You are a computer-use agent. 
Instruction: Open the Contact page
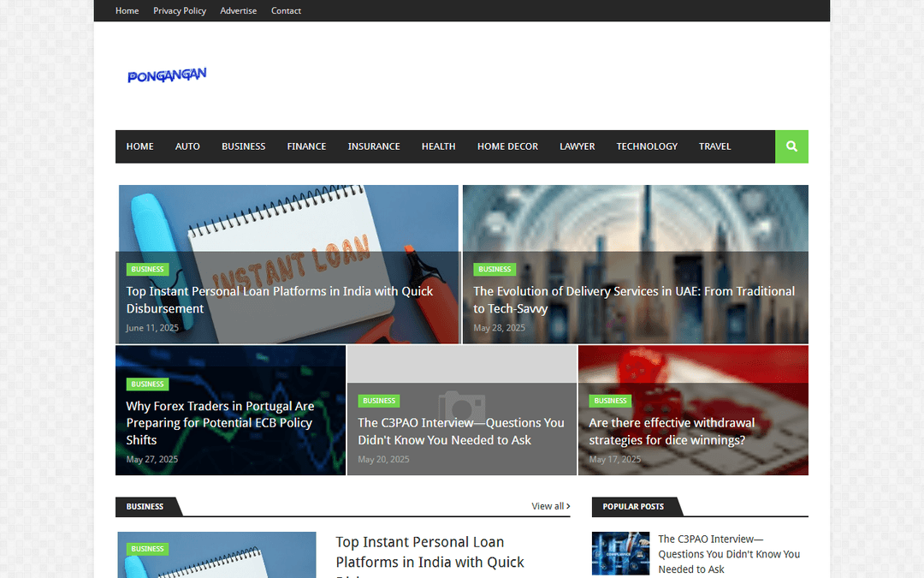coord(286,10)
